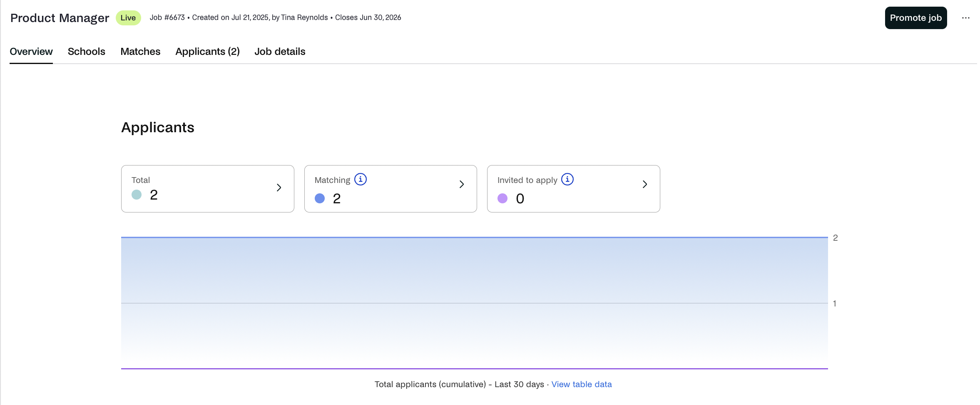Expand the Total applicants card chevron
The image size is (980, 405).
279,188
